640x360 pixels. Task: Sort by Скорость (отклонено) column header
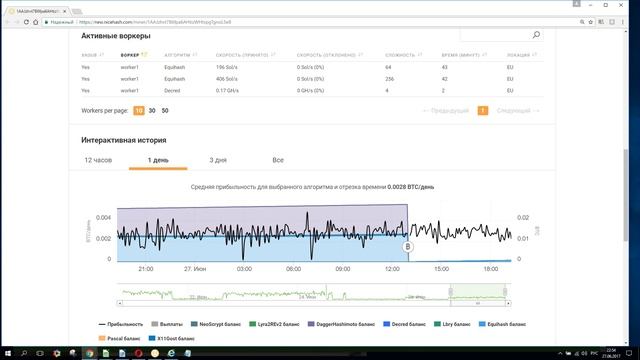pos(329,55)
